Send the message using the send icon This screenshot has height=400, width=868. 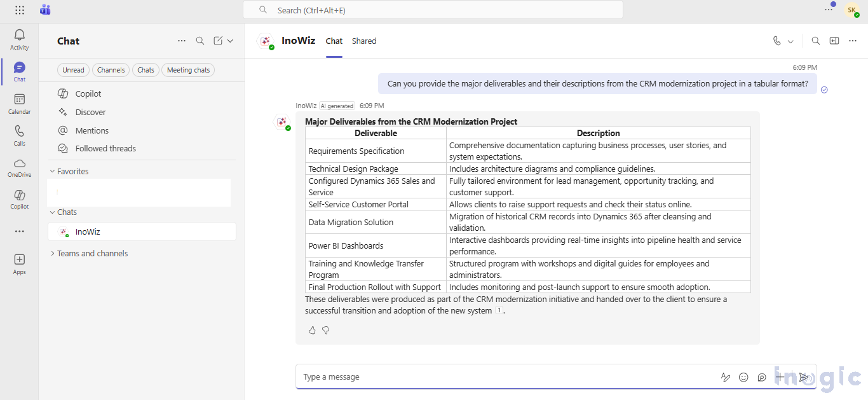coord(804,377)
